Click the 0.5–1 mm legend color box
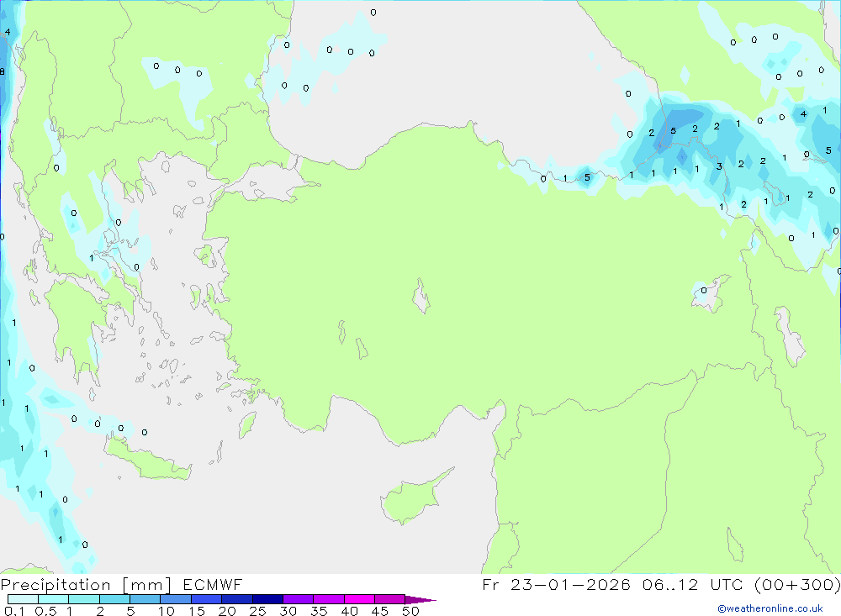Screen dimensions: 841x616 pyautogui.click(x=53, y=599)
